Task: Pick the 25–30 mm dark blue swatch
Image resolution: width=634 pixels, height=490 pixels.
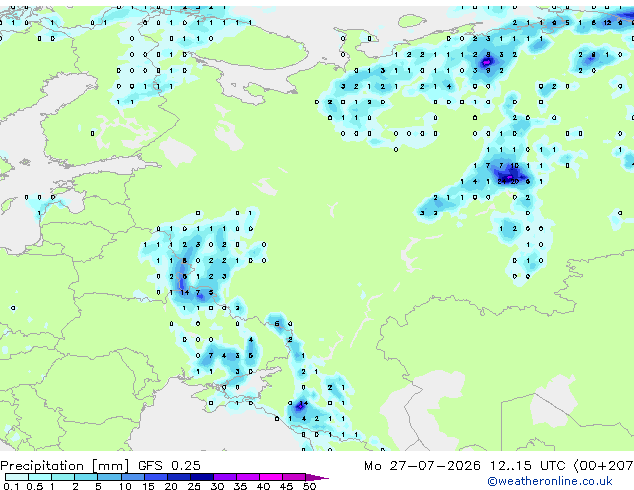Action: [201, 477]
